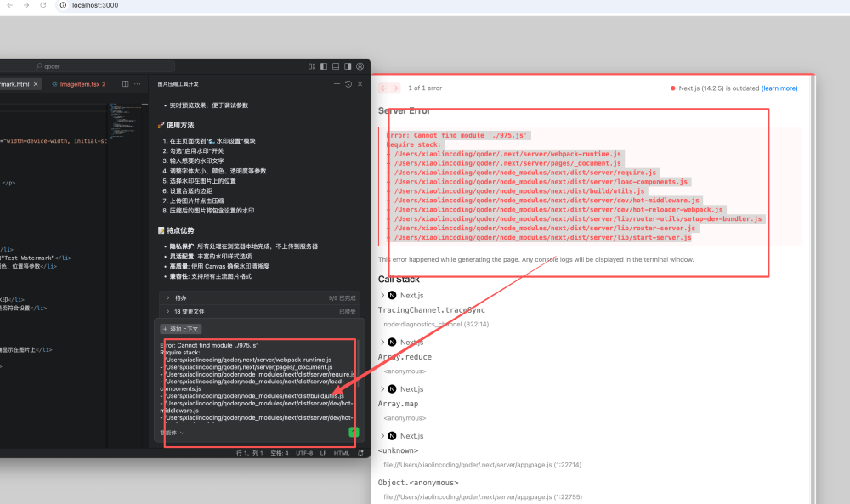
Task: Click the 特点优势 heading in chat
Action: tap(180, 230)
